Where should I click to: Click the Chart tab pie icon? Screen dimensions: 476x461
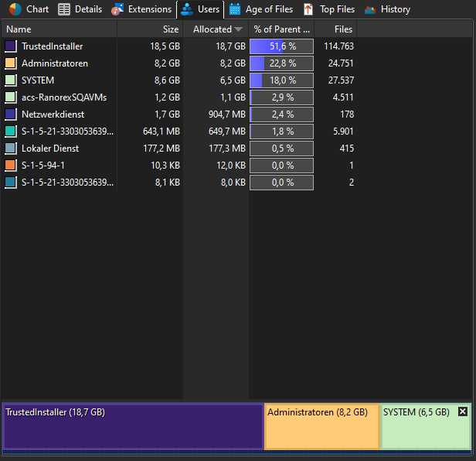tap(15, 9)
